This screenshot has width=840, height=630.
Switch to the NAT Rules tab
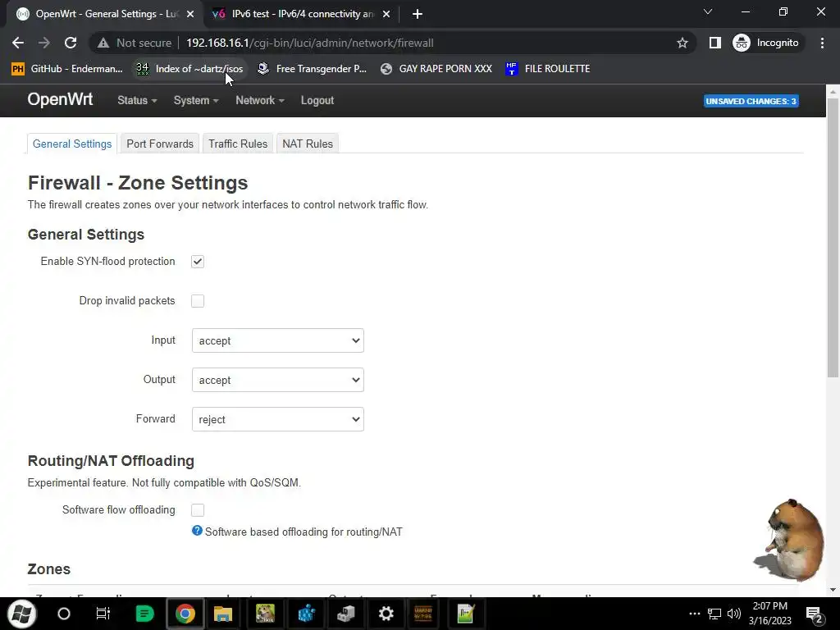click(308, 144)
